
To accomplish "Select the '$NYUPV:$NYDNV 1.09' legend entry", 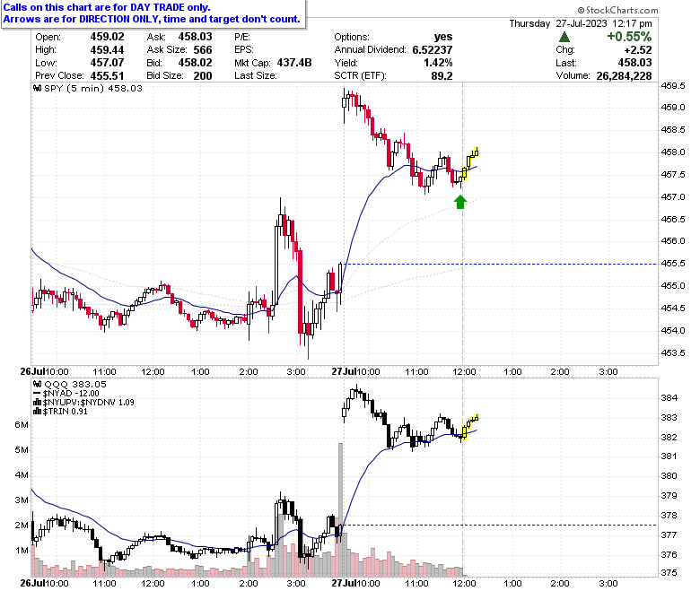I will [88, 403].
